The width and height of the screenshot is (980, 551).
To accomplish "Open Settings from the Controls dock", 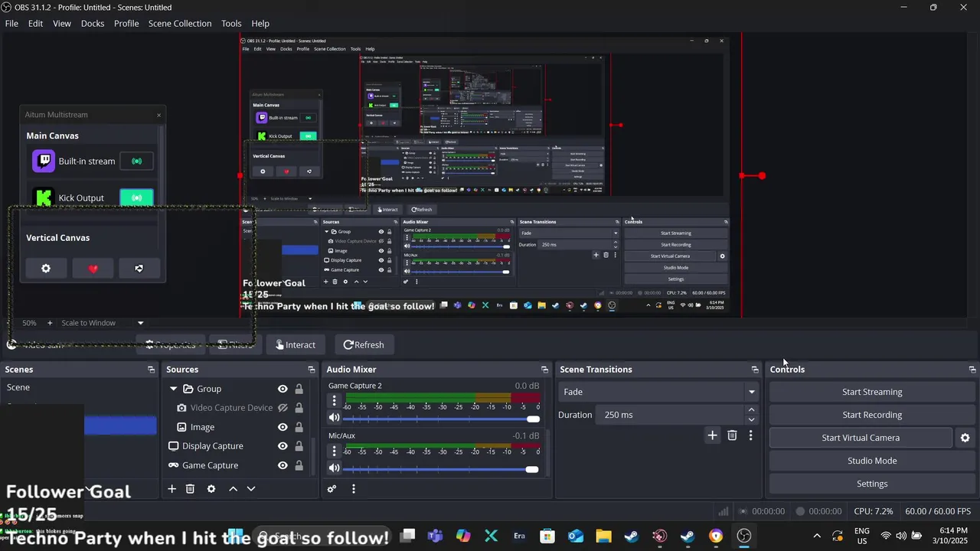I will (872, 484).
